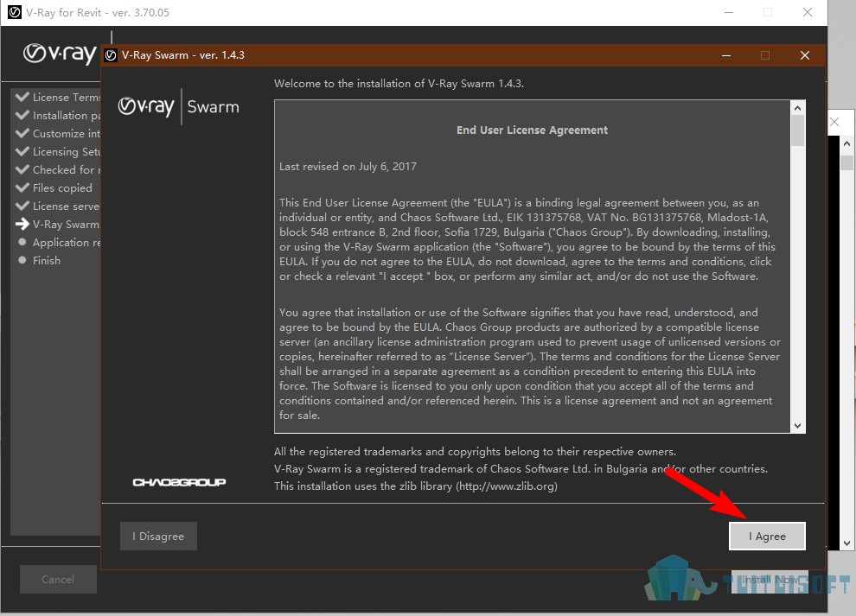This screenshot has width=856, height=616.
Task: Minimize the V-Ray Swarm installer window
Action: [x=726, y=55]
